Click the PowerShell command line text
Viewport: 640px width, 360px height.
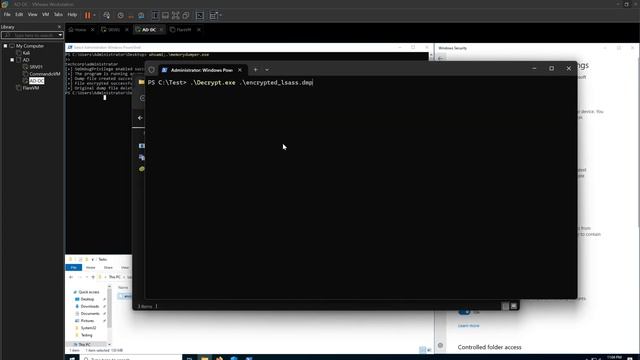[230, 82]
